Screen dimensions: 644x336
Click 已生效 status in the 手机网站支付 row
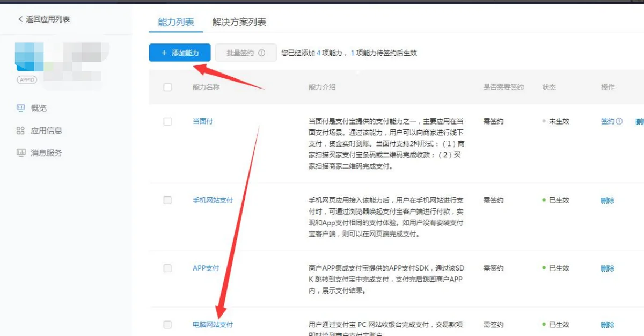point(556,200)
